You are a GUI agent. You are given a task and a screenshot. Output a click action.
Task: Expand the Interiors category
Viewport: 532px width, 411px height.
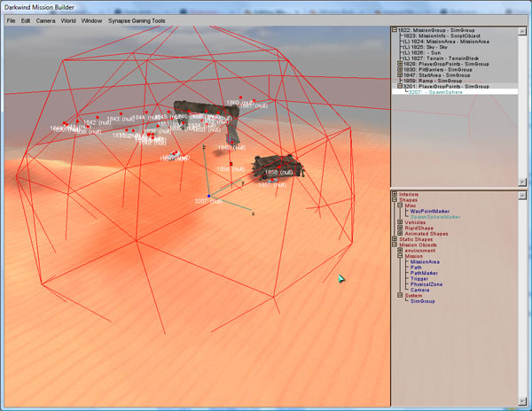click(395, 194)
